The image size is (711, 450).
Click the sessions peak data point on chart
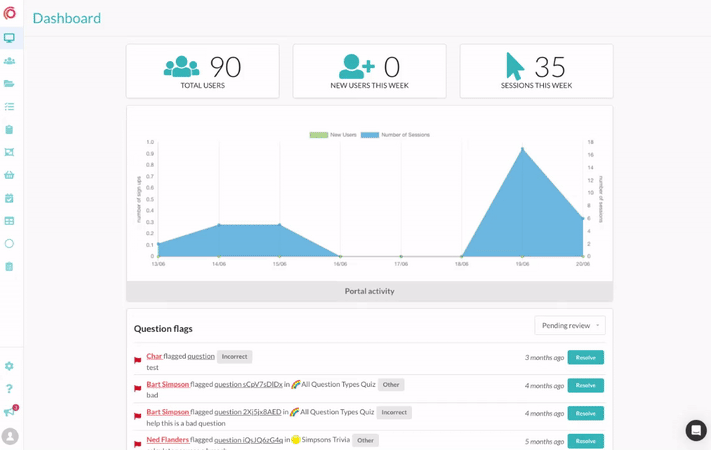(522, 149)
